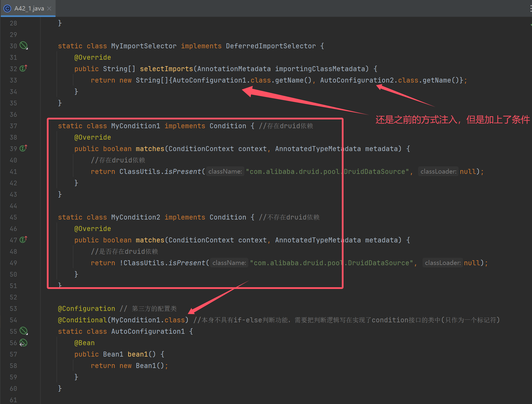
Task: Click the gutter icon on line 55
Action: click(24, 331)
